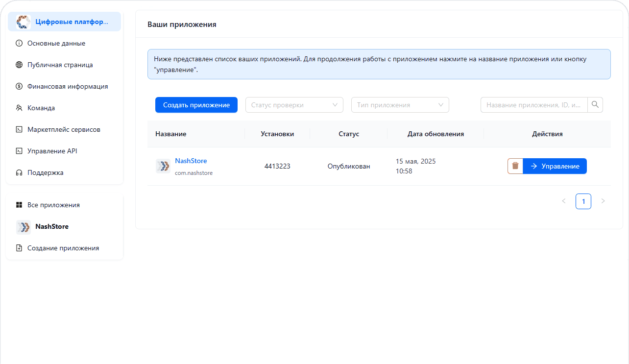Show Все приложения list
Image resolution: width=629 pixels, height=364 pixels.
click(x=64, y=205)
